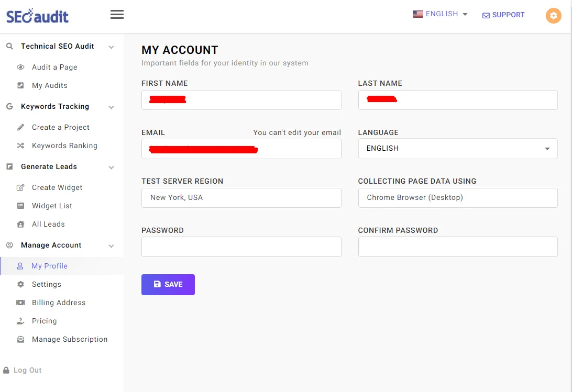Screen dimensions: 572x392
Task: Open the orange gear user icon
Action: pyautogui.click(x=553, y=16)
